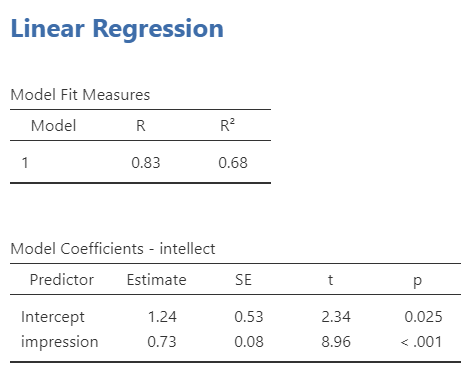Click the Intercept estimate 1.24
Screen dimensions: 474x367
coord(162,317)
